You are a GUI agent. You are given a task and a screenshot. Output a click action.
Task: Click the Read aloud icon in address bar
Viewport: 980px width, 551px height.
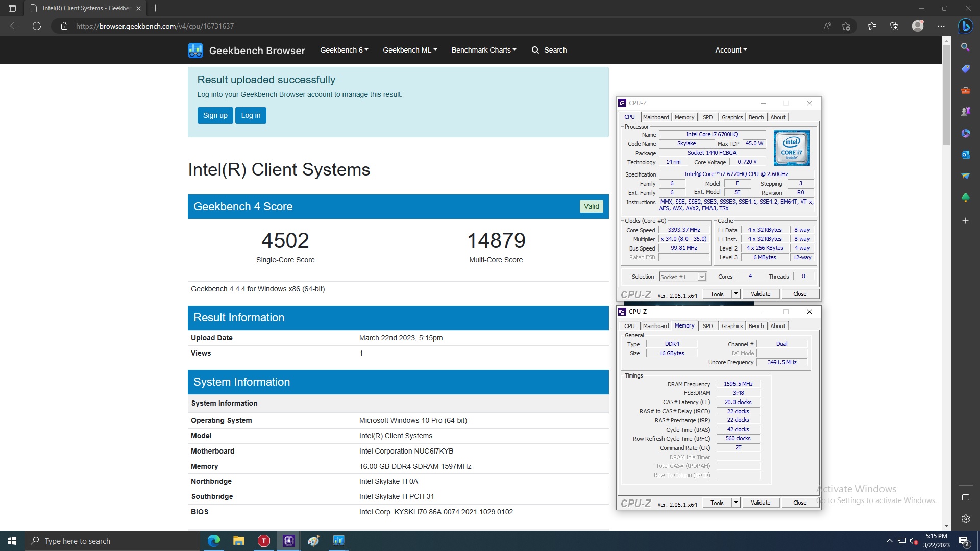[827, 26]
